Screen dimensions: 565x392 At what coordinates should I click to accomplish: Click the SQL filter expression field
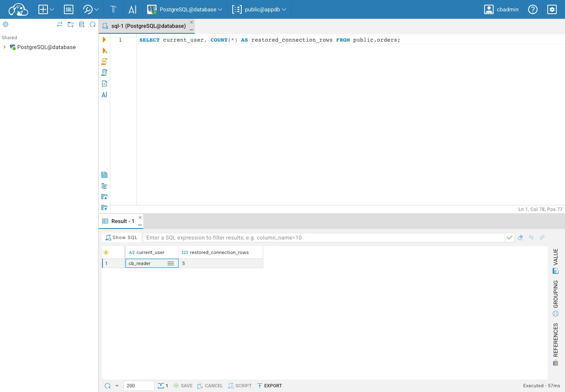click(x=324, y=238)
